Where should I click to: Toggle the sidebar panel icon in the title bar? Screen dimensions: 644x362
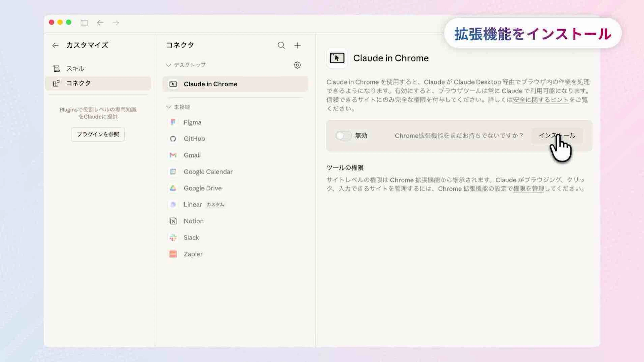tap(84, 23)
